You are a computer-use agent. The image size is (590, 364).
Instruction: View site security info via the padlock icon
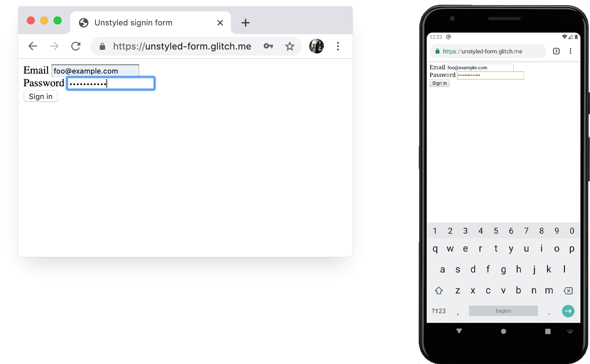pyautogui.click(x=102, y=46)
